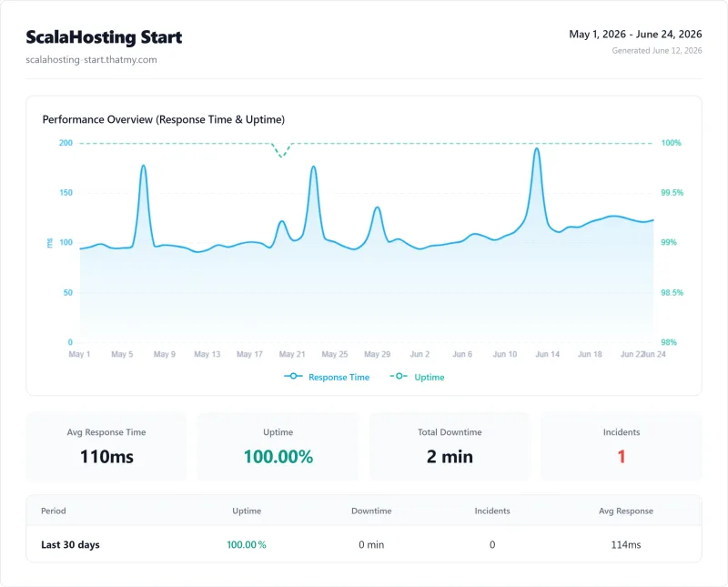Image resolution: width=728 pixels, height=587 pixels.
Task: Click the 100.00% uptime card value
Action: pyautogui.click(x=278, y=457)
